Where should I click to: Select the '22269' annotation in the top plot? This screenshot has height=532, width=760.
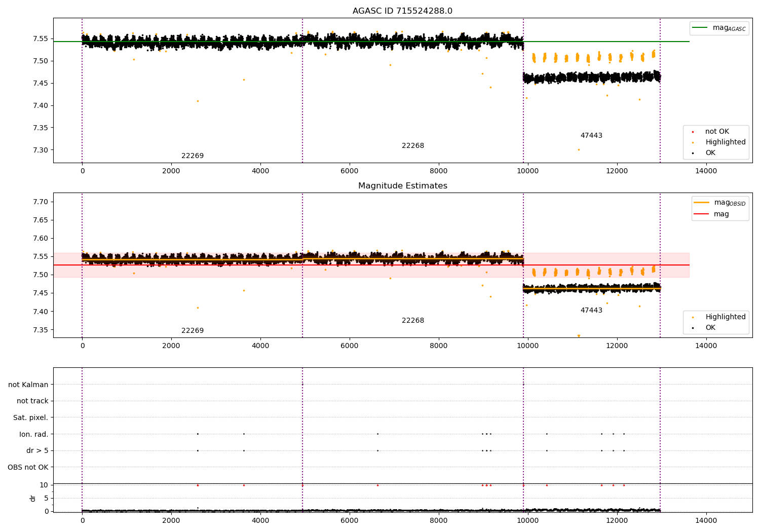pos(193,156)
